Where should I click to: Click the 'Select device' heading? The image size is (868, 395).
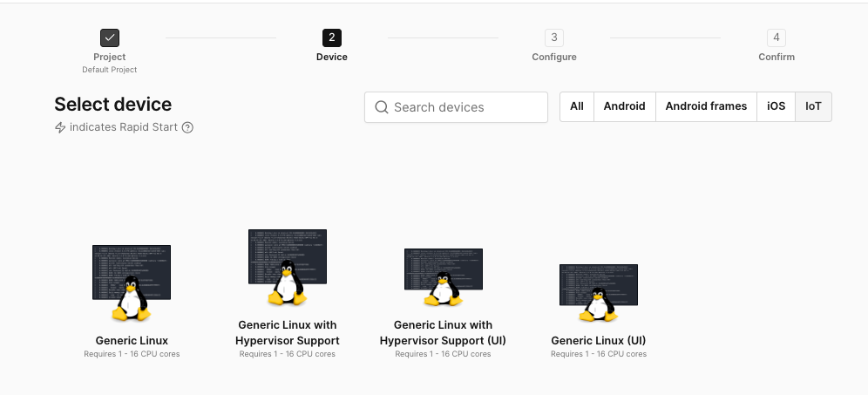(x=113, y=104)
